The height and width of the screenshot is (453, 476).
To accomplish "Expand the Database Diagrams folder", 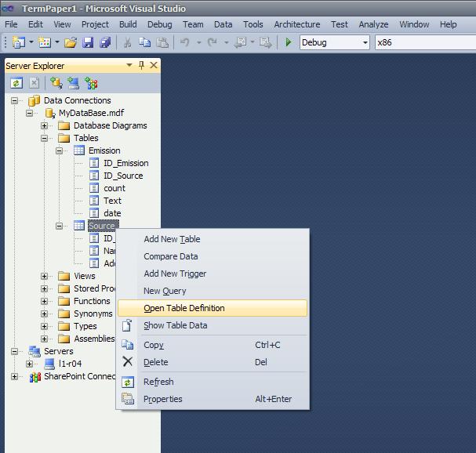I will (45, 125).
